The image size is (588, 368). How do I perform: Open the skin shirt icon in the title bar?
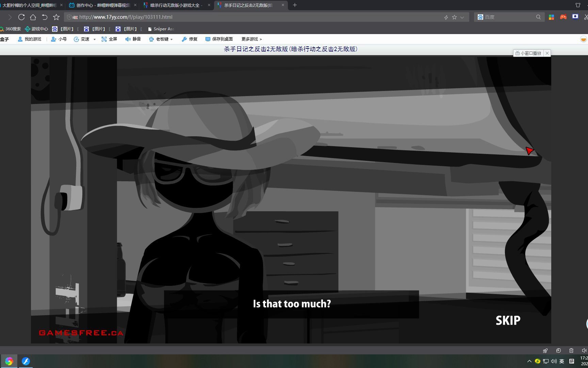click(578, 5)
